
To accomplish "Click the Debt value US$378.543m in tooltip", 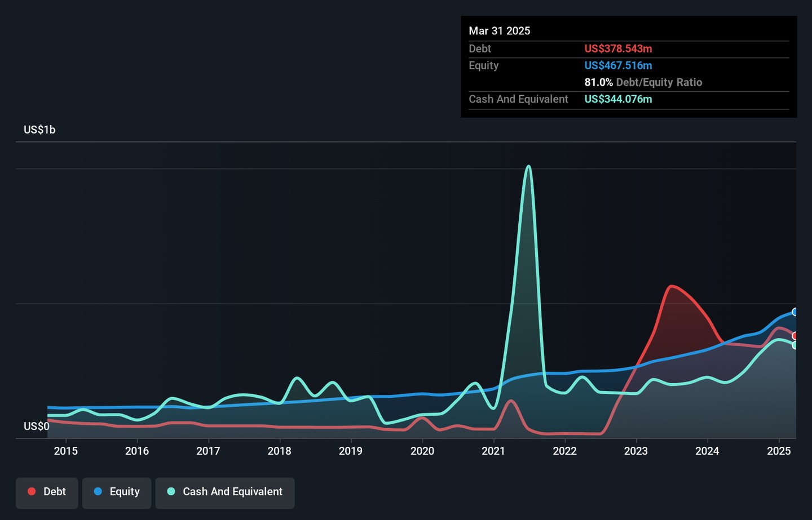I will coord(618,49).
